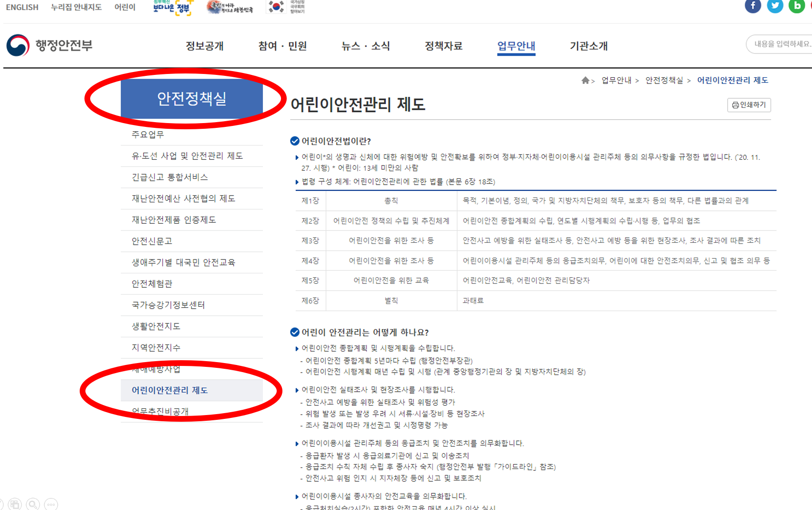This screenshot has height=510, width=812.
Task: Open the green blog icon
Action: tap(797, 6)
